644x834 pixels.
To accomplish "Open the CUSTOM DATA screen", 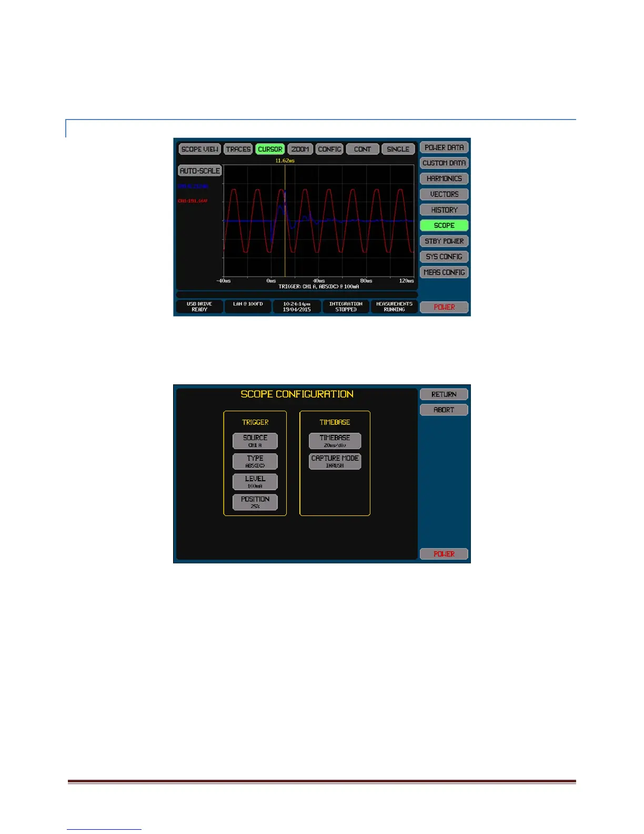I will (x=444, y=163).
